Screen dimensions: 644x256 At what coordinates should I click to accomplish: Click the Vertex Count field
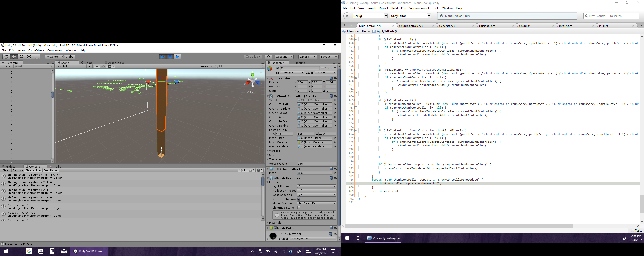click(x=316, y=164)
